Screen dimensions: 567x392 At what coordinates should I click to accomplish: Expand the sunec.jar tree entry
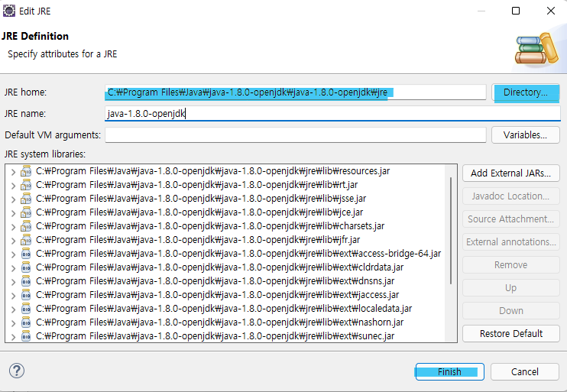point(14,337)
